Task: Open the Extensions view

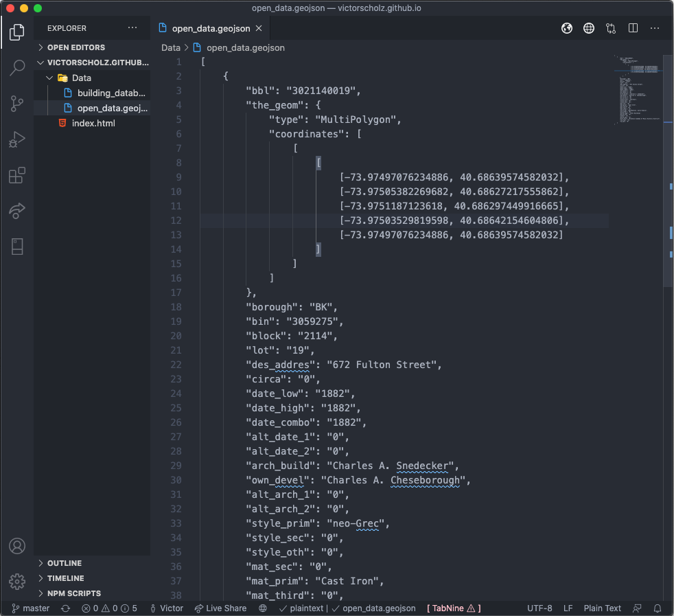Action: pyautogui.click(x=16, y=175)
